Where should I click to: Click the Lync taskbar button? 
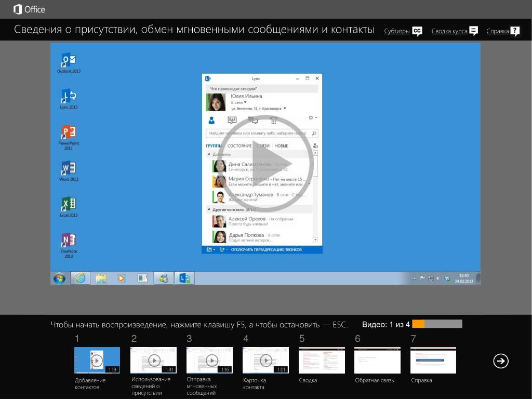coord(184,278)
